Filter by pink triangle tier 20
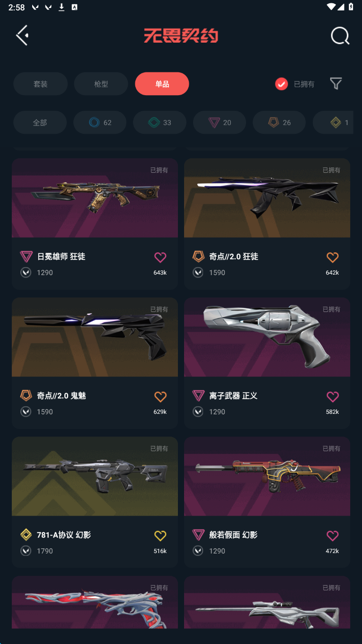 (220, 123)
